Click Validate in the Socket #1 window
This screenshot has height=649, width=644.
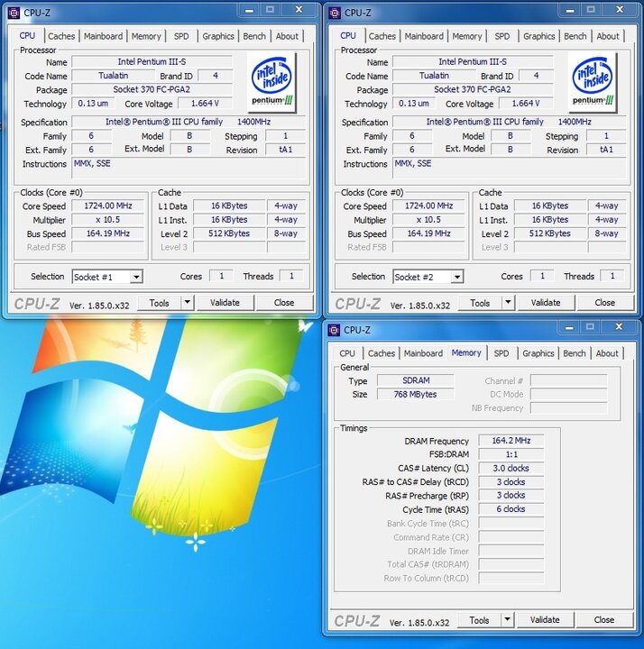[x=225, y=303]
